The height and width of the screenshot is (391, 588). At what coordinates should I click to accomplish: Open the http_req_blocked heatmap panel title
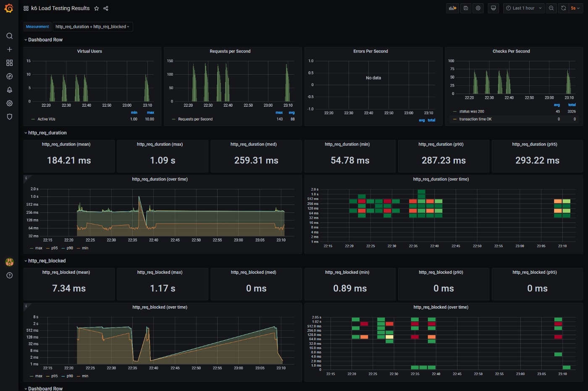(x=441, y=307)
